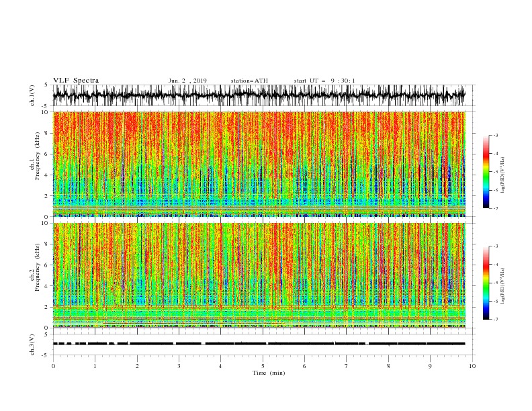Click inside the ch.2 spectrogram panel

(x=259, y=275)
